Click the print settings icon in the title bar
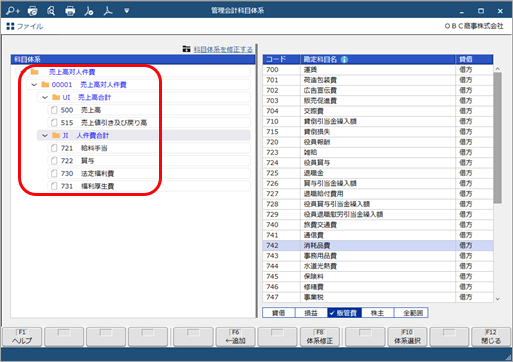The width and height of the screenshot is (513, 362). pos(33,11)
